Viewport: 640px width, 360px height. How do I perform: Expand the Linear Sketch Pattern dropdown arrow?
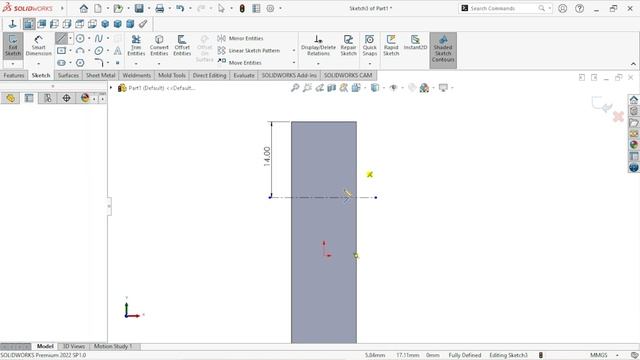[294, 51]
